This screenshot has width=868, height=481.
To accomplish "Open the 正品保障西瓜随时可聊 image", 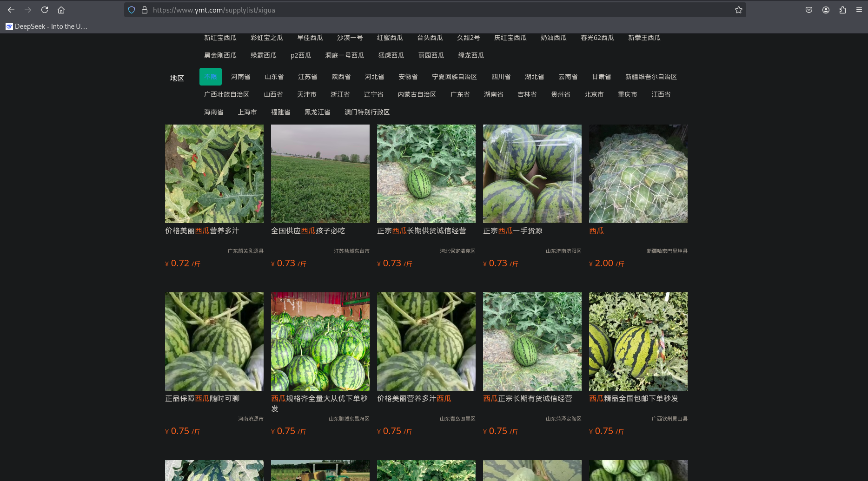I will 214,342.
